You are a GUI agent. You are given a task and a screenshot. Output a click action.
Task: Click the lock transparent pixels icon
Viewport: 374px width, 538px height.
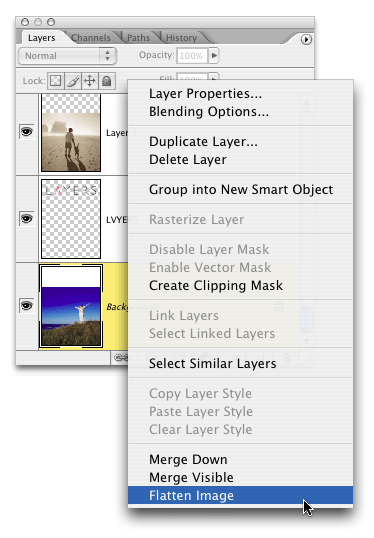(x=56, y=81)
